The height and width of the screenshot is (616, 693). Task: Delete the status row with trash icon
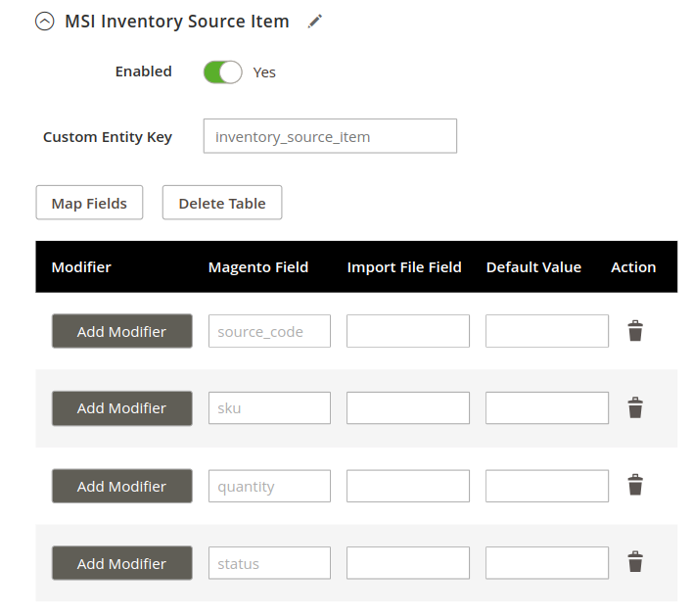pos(635,562)
